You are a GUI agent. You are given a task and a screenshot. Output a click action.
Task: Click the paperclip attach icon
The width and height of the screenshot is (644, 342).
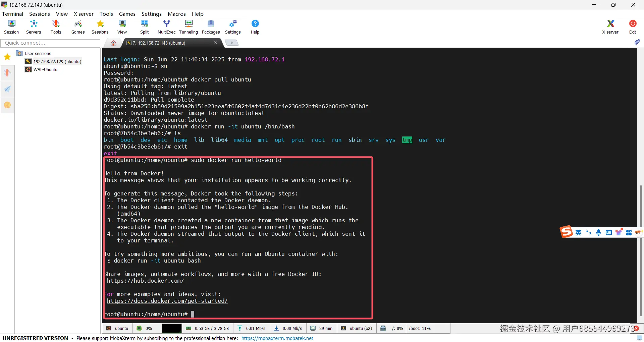point(637,42)
